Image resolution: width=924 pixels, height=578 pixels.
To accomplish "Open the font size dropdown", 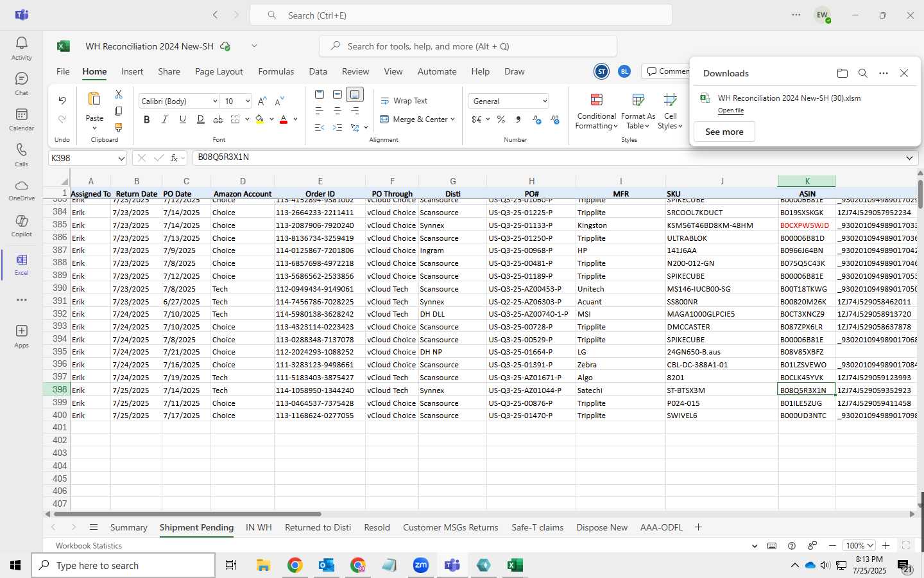I will 247,101.
